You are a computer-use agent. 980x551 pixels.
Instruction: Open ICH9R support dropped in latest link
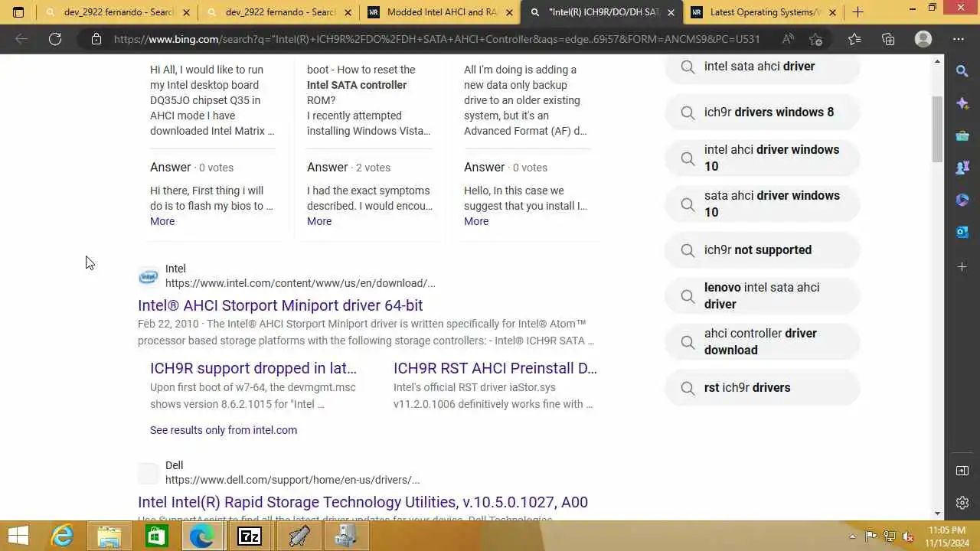[x=253, y=368]
